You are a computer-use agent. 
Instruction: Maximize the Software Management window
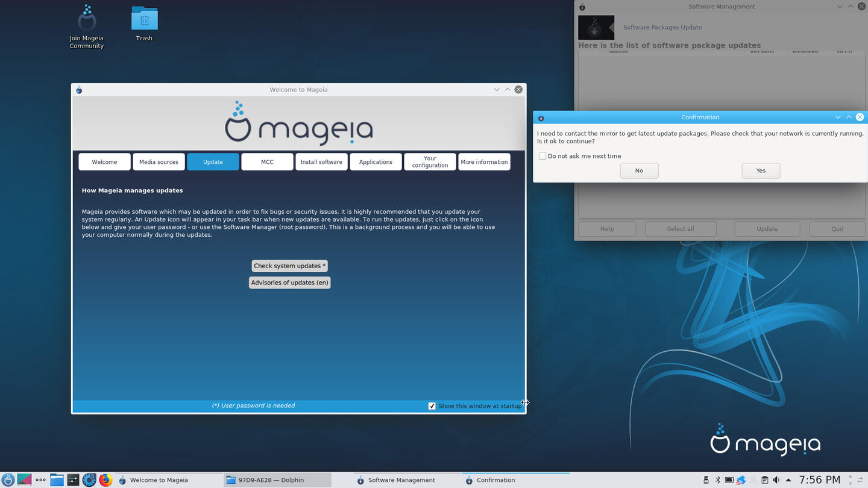(x=851, y=7)
